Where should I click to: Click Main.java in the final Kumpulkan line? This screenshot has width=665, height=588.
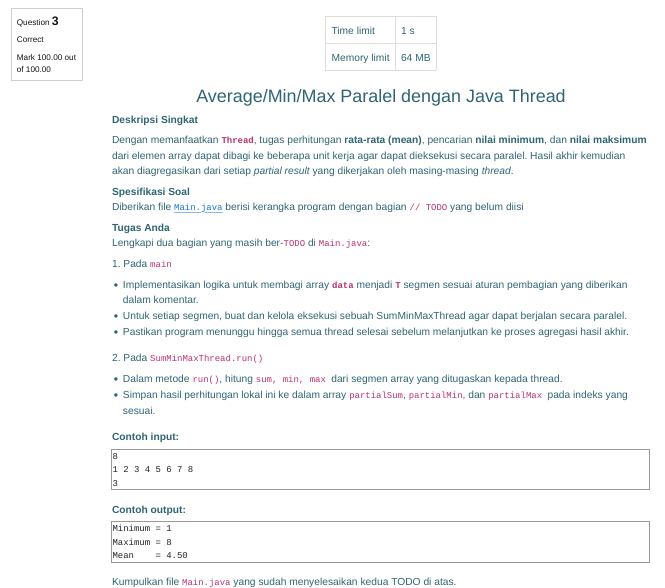[x=206, y=581]
